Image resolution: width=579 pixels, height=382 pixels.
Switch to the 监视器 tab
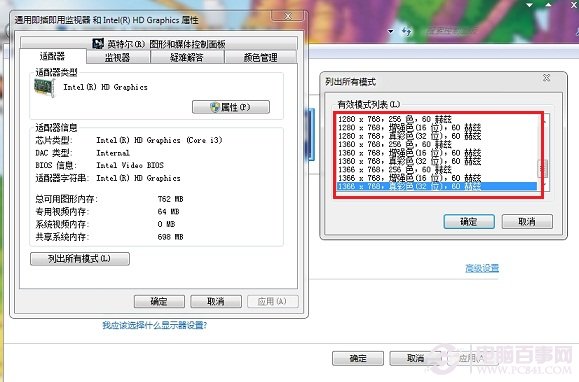(118, 58)
